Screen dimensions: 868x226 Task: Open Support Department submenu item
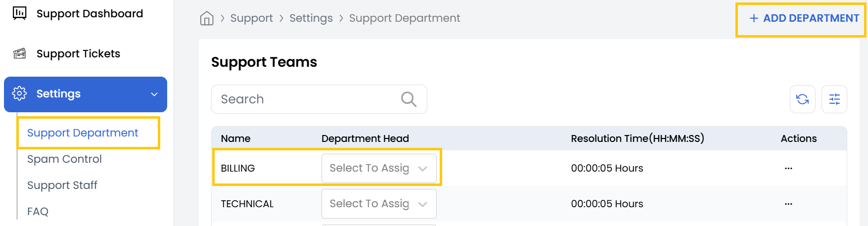click(83, 133)
